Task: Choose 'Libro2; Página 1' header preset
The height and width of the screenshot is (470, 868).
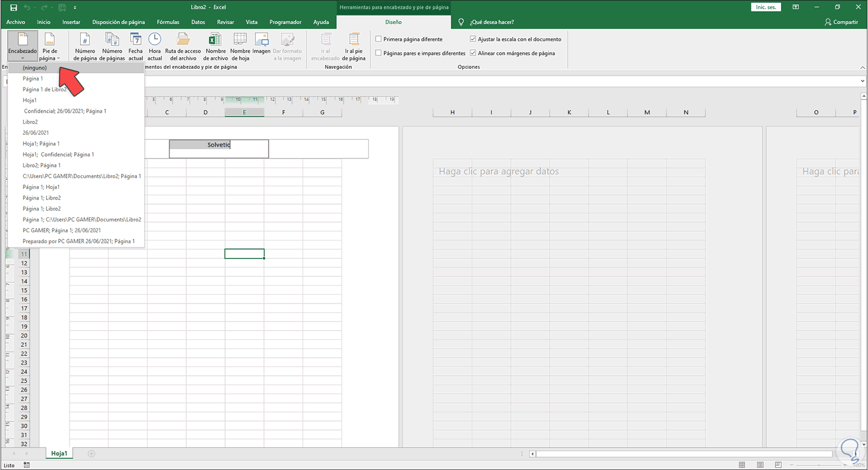Action: pyautogui.click(x=76, y=165)
